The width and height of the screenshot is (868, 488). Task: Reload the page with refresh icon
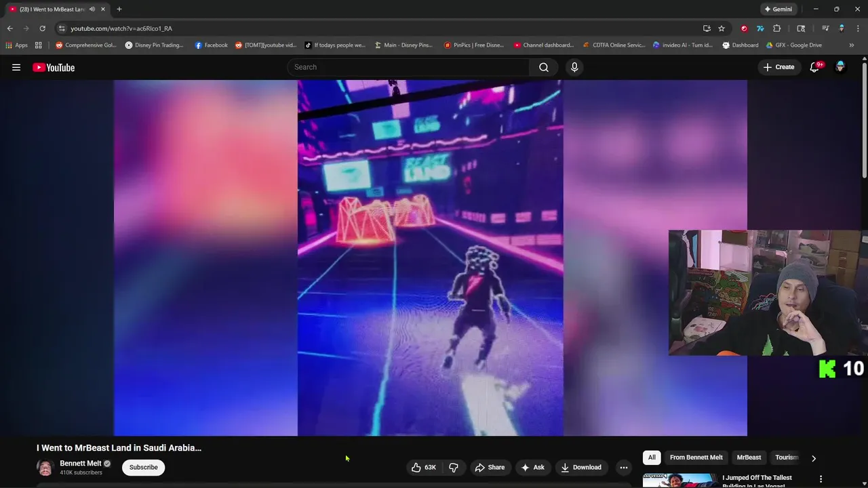(42, 28)
